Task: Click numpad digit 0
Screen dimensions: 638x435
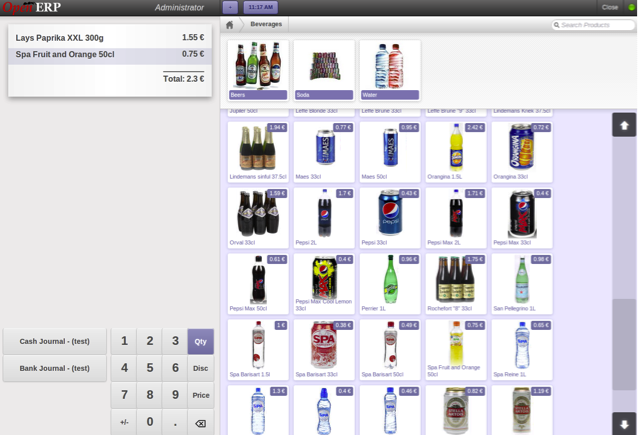Action: point(150,422)
